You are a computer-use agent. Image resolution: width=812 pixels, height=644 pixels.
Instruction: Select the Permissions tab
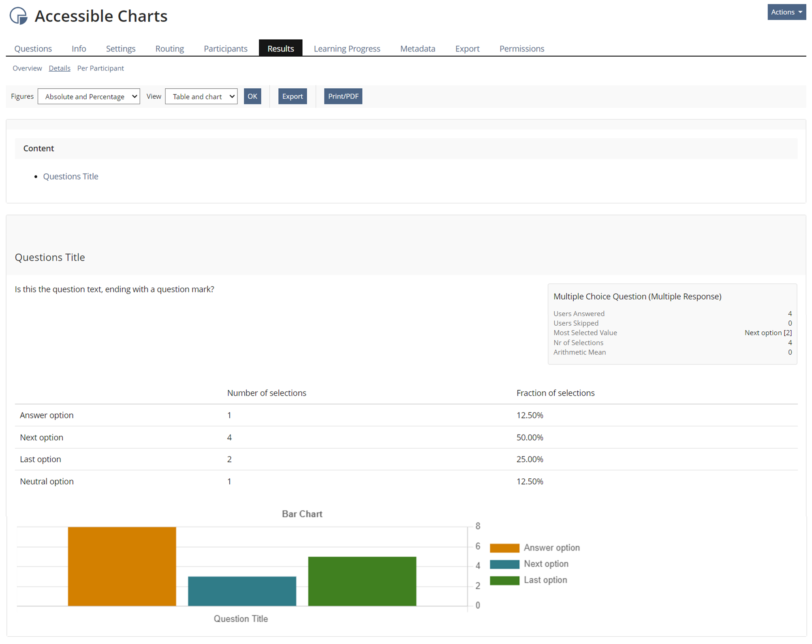coord(521,48)
